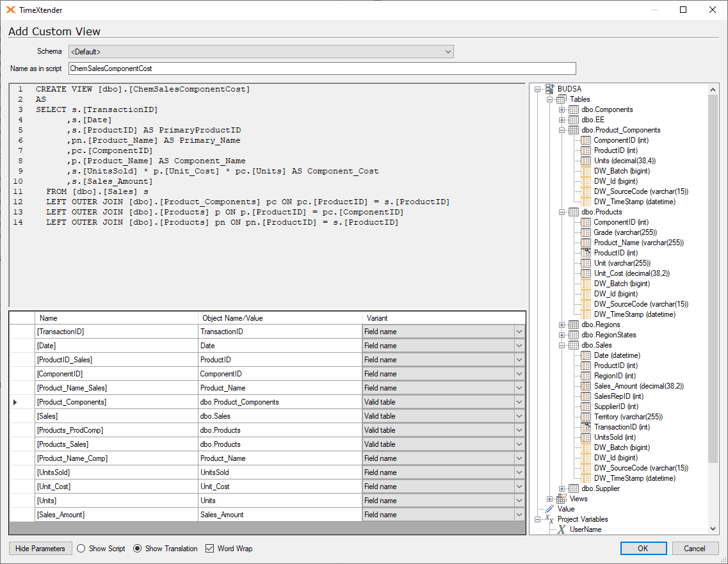Viewport: 728px width, 564px height.
Task: Click the Hide Parameters button
Action: coord(40,548)
